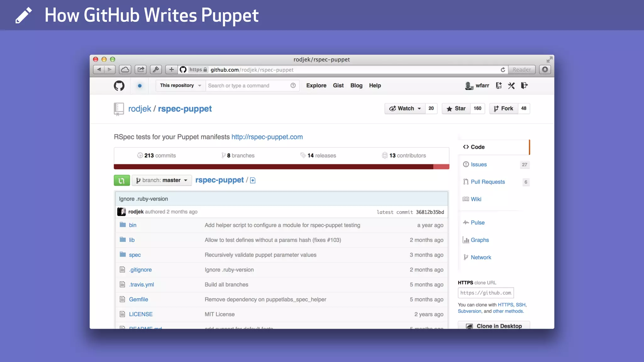
Task: Star the rspec-puppet repository
Action: 456,108
